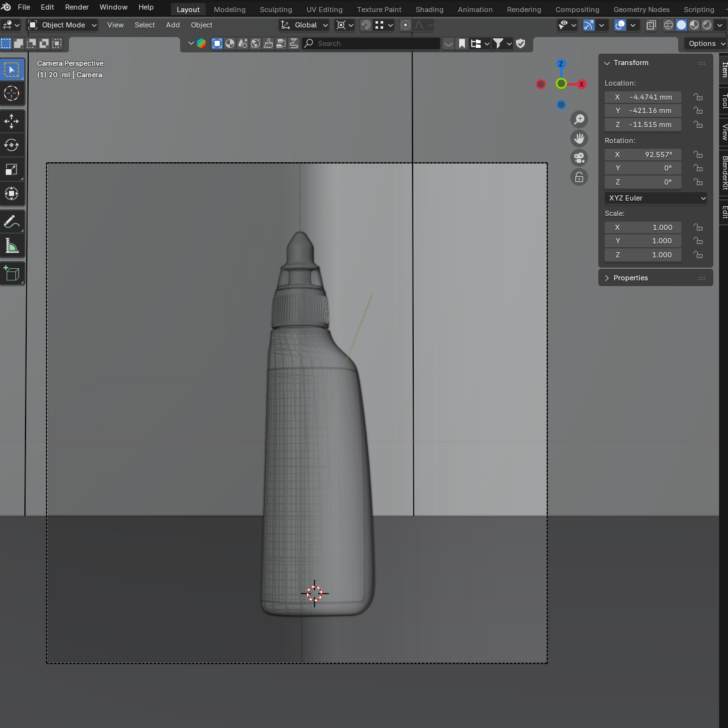Viewport: 728px width, 728px height.
Task: Click the zoom magnifier in the navigation gizmo
Action: click(x=579, y=119)
